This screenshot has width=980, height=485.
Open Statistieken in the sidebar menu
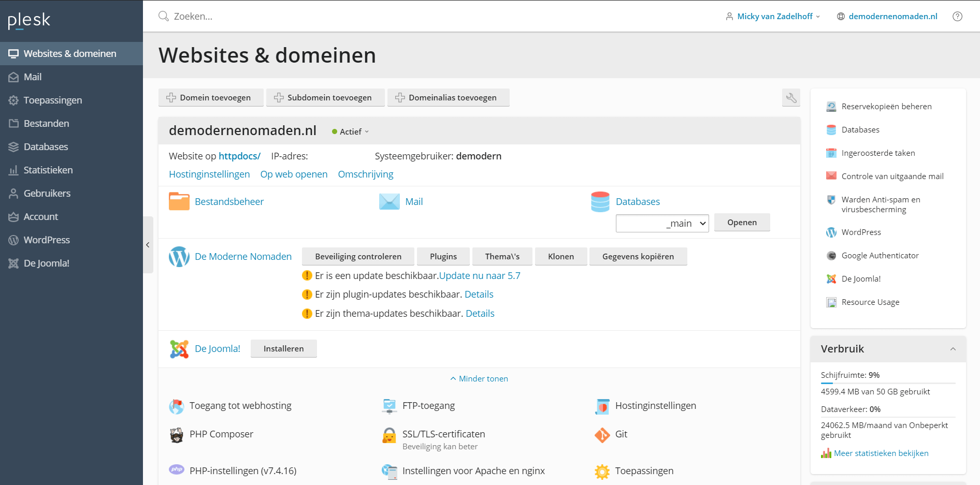48,170
